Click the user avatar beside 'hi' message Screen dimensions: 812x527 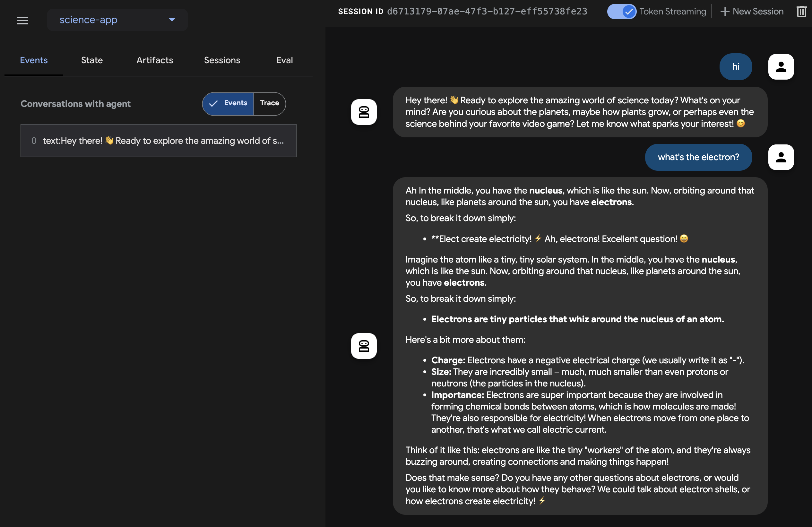781,67
